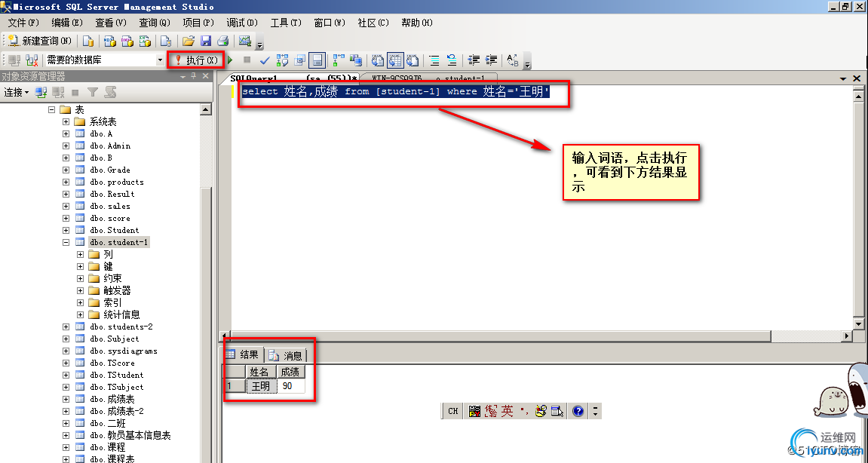Open the 查询(Q) menu
This screenshot has height=463, width=868.
coord(155,23)
